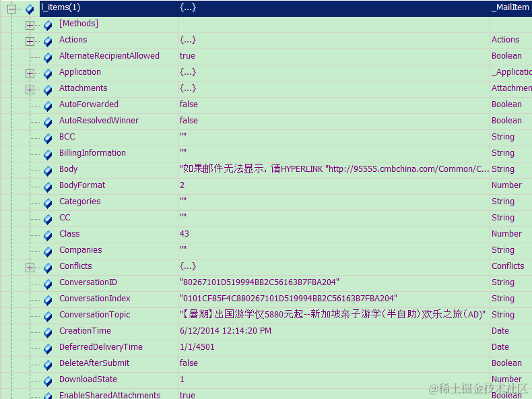532x399 pixels.
Task: Click the icon beside AutoForwarded
Action: 48,106
